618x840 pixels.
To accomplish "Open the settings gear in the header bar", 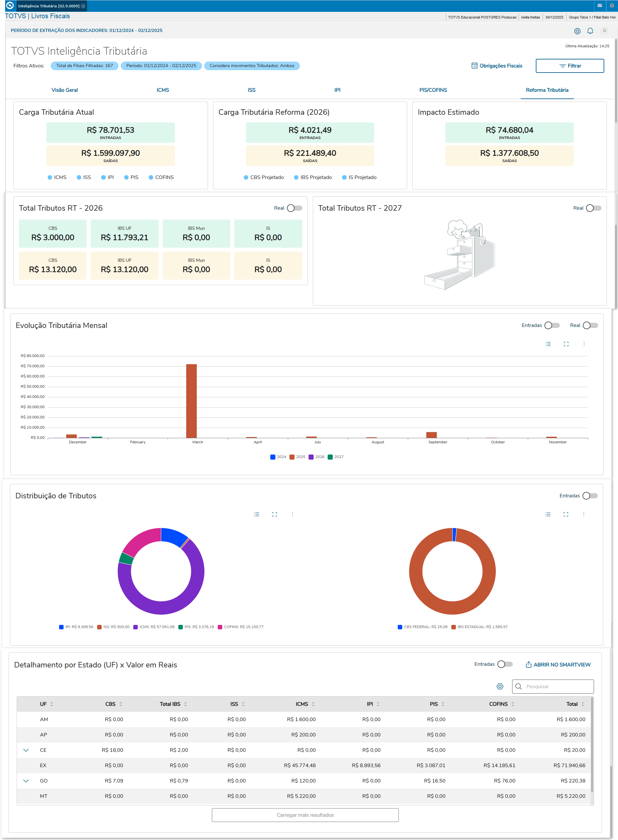I will (x=577, y=31).
